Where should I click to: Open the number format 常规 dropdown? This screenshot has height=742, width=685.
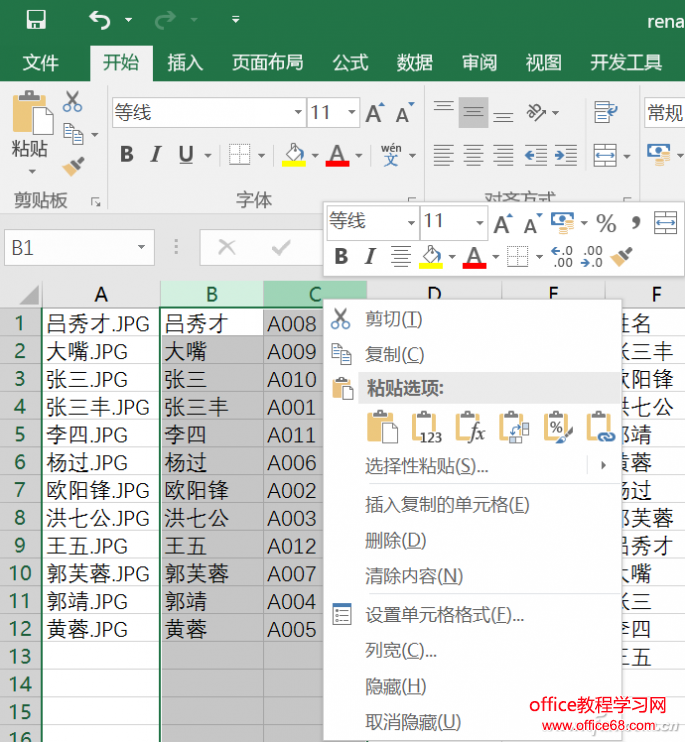tap(665, 113)
